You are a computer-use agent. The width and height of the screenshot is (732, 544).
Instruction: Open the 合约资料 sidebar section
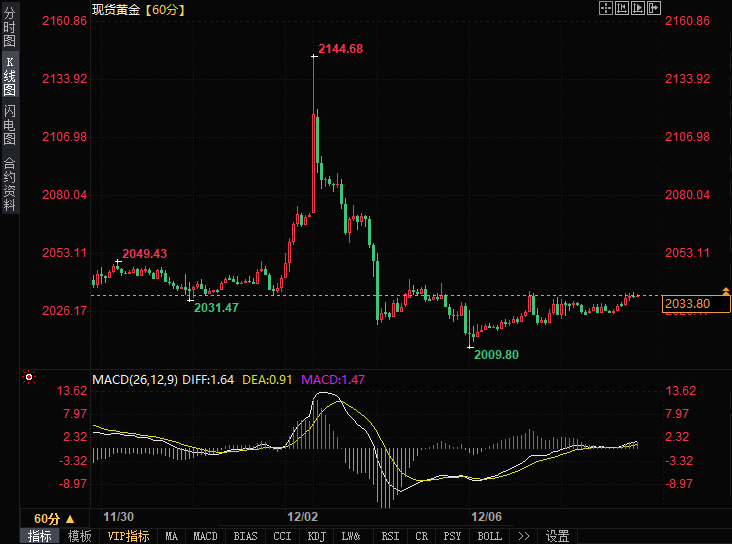coord(9,184)
